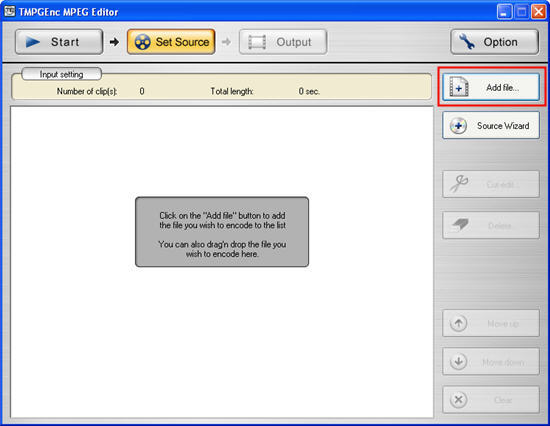The width and height of the screenshot is (550, 426).
Task: Click the X icon on Clear button
Action: point(458,400)
